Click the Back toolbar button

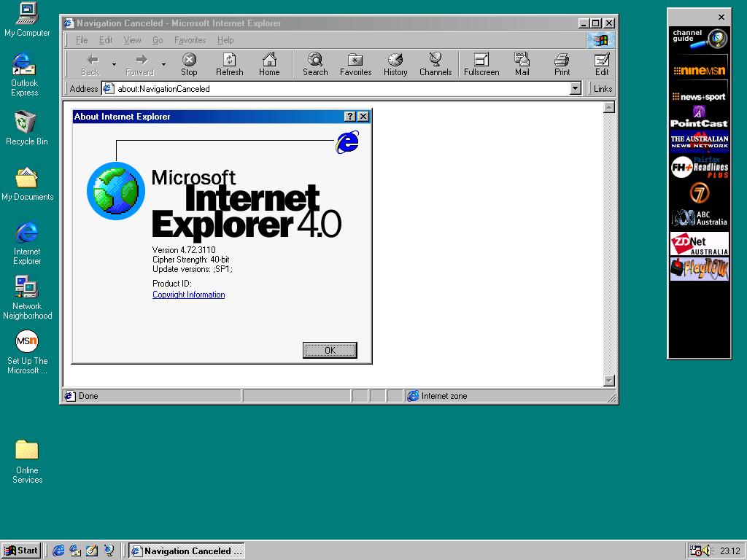(90, 64)
